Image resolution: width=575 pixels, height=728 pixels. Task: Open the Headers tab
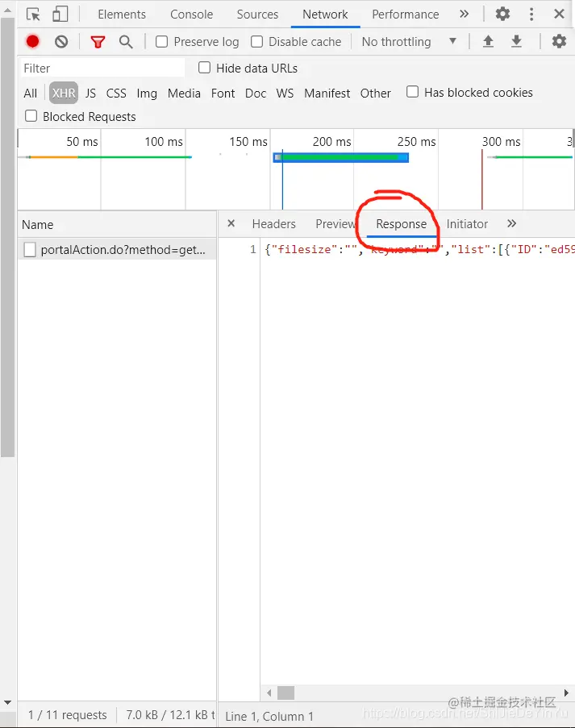tap(273, 224)
